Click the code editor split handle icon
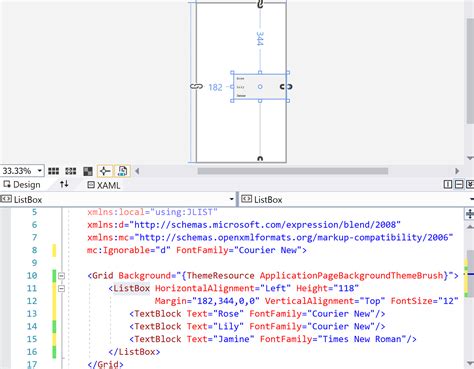Image resolution: width=474 pixels, height=369 pixels. [470, 214]
